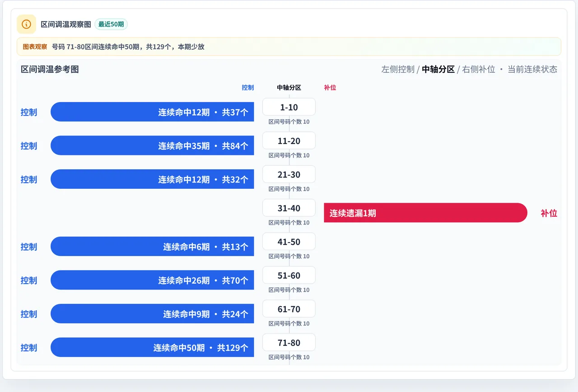Screen dimensions: 578x392
Task: Select the 1-10 range box
Action: pos(289,107)
